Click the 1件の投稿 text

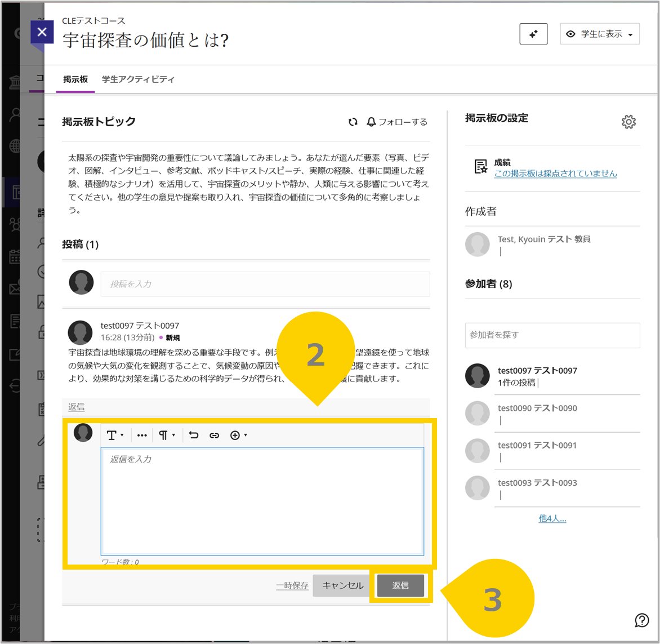coord(516,383)
